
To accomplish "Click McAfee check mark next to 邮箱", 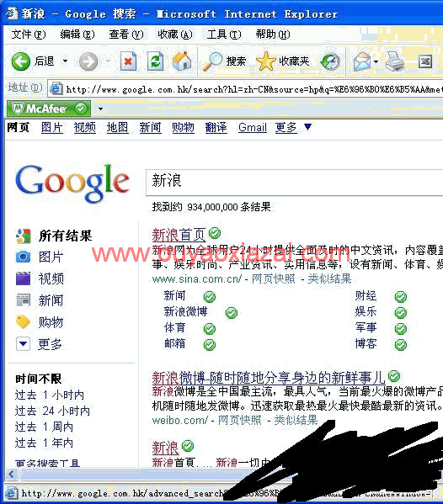I will pyautogui.click(x=210, y=345).
